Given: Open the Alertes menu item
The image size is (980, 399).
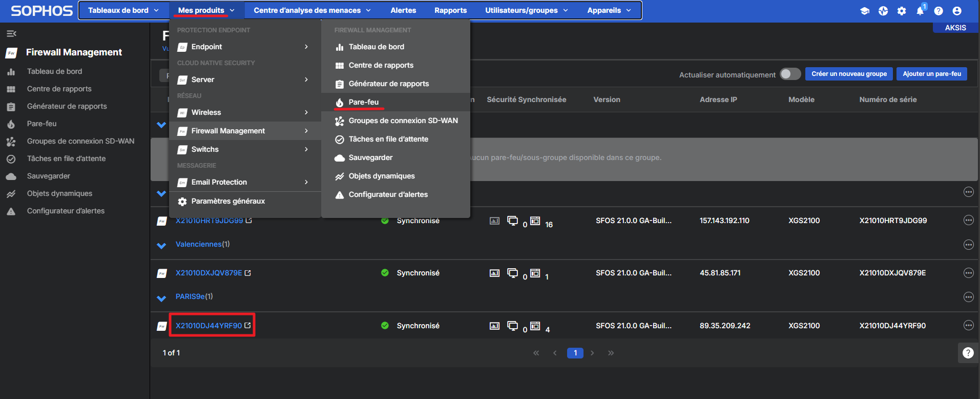Looking at the screenshot, I should (x=403, y=10).
